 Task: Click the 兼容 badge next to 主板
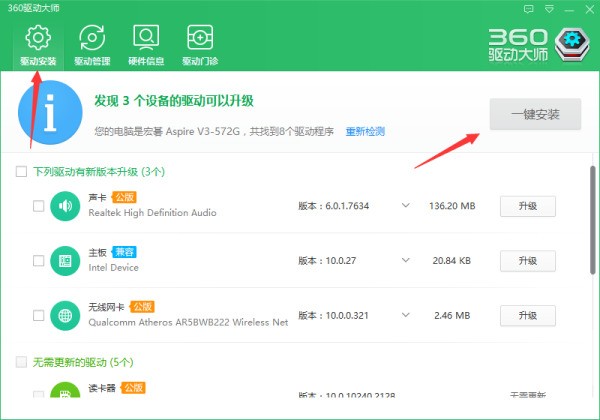124,252
